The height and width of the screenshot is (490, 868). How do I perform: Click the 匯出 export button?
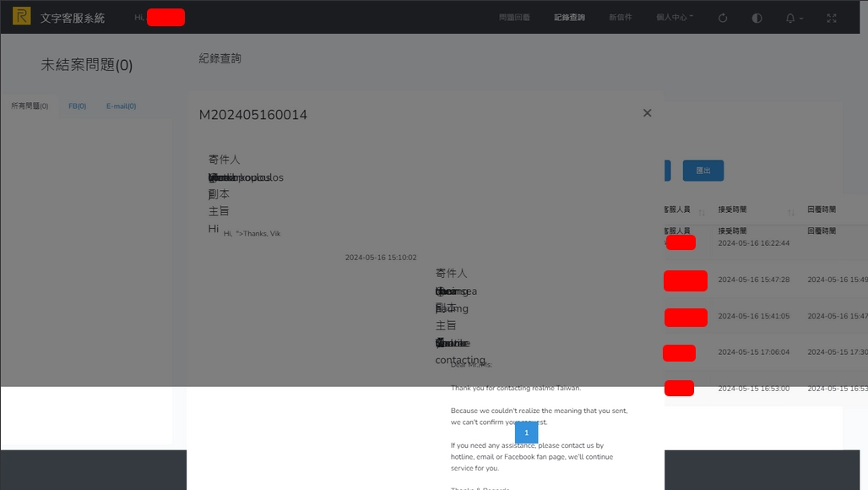coord(703,171)
